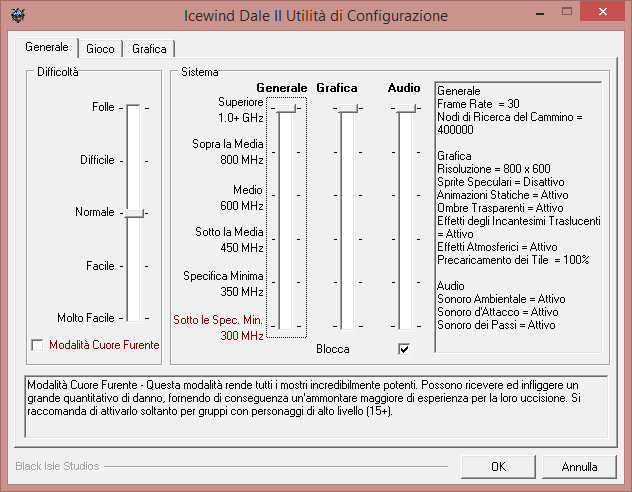Click the Sotto la Media 450 MHz label
Image resolution: width=632 pixels, height=492 pixels.
(x=229, y=240)
